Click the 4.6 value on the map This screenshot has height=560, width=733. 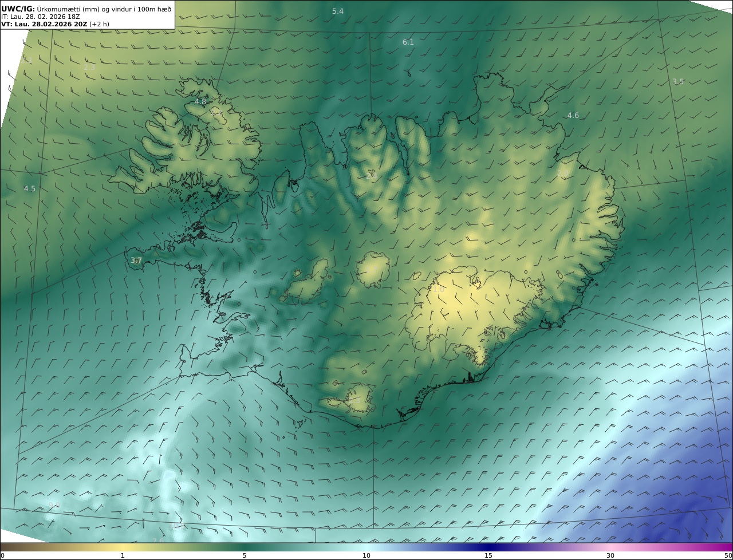coord(573,115)
